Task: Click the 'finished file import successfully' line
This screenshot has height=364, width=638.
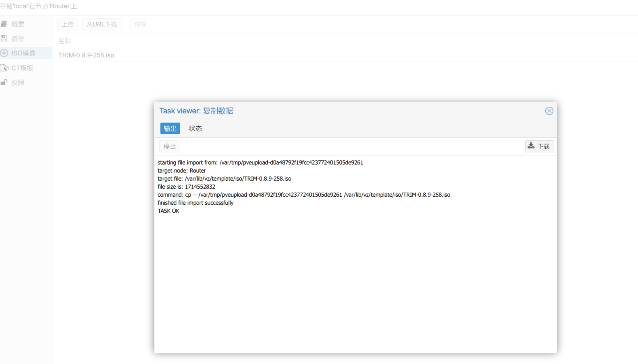Action: pyautogui.click(x=195, y=203)
